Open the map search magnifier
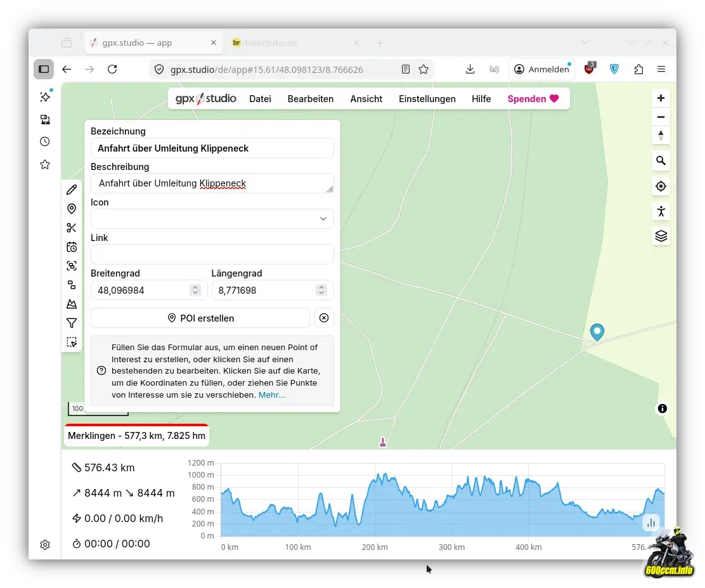Screen dimensions: 705x588 click(x=661, y=161)
